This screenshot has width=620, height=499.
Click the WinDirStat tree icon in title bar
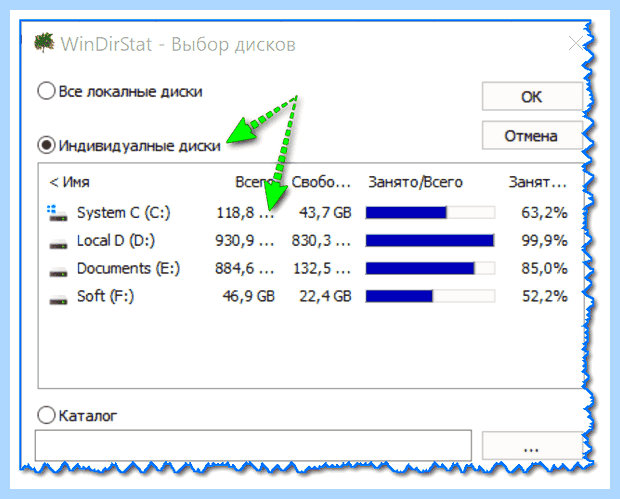[x=44, y=43]
